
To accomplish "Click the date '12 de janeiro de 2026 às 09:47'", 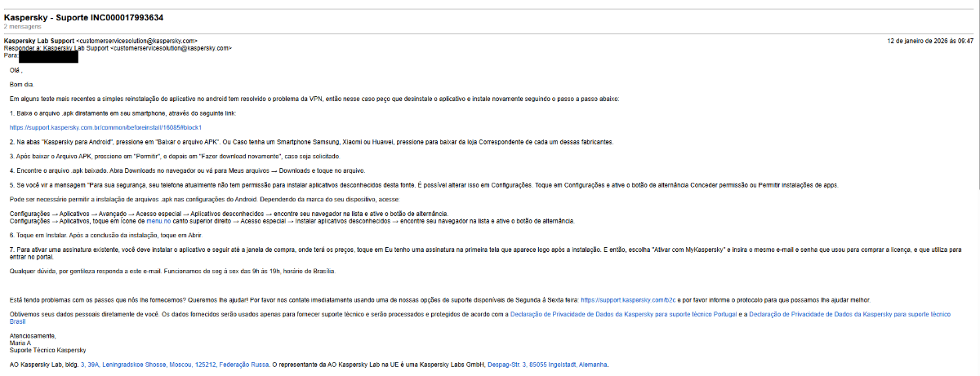I will point(930,40).
